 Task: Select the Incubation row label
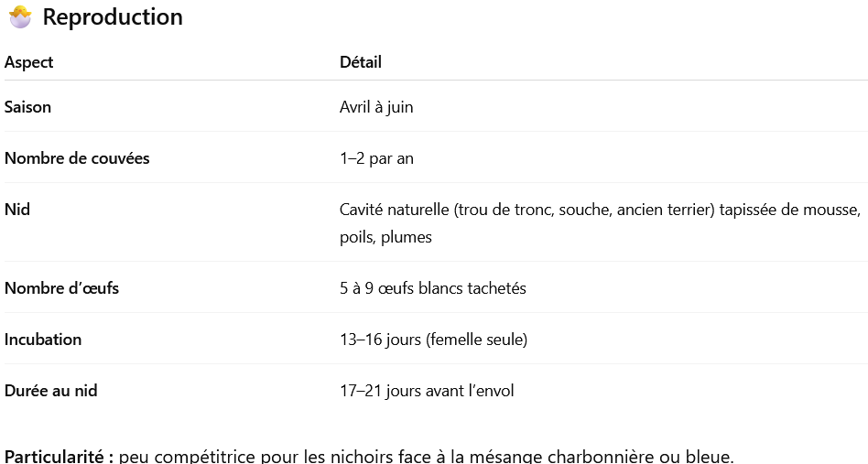click(x=43, y=340)
